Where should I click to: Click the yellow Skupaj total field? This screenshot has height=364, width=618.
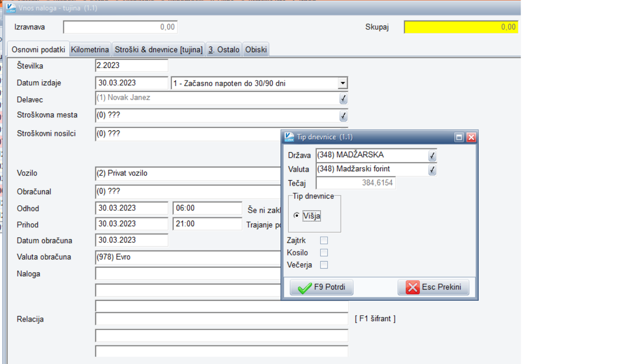[461, 27]
